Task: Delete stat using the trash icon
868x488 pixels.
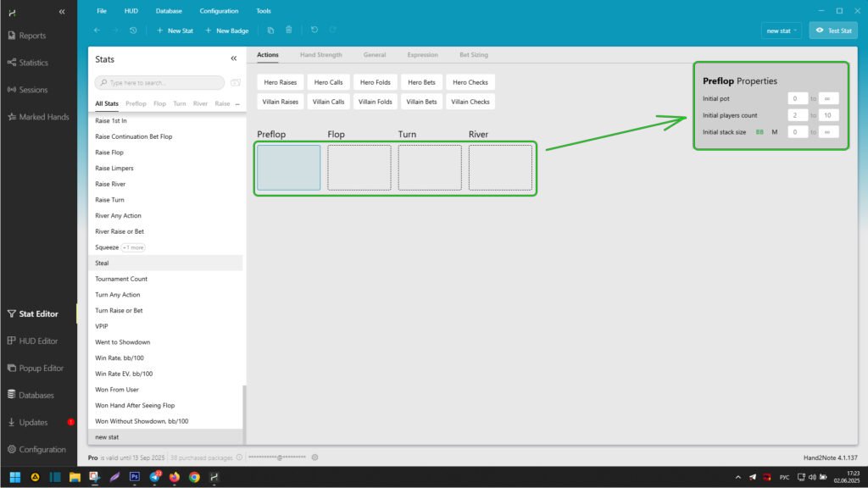Action: (289, 30)
